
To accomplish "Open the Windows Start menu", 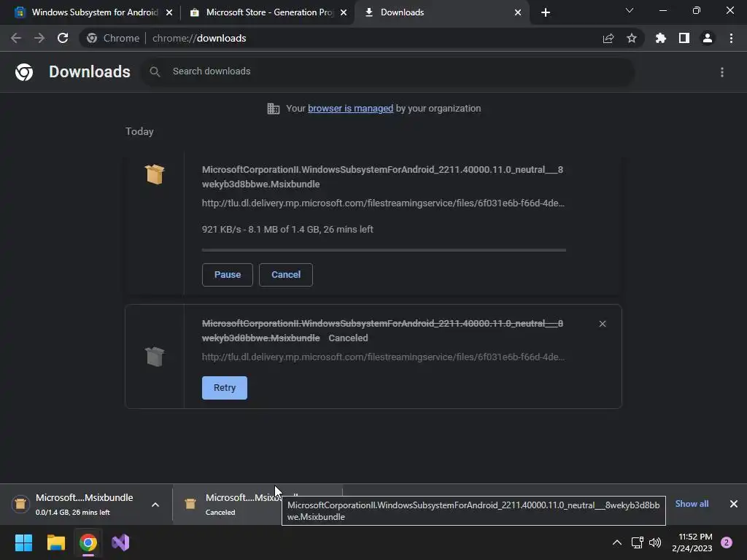I will tap(23, 542).
